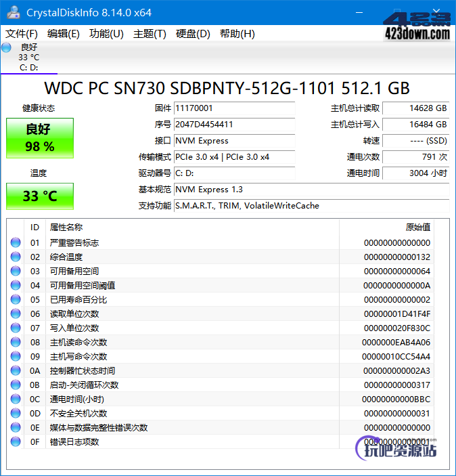The height and width of the screenshot is (476, 456).
Task: Select the 可用备用空间 attribute name
Action: [74, 272]
